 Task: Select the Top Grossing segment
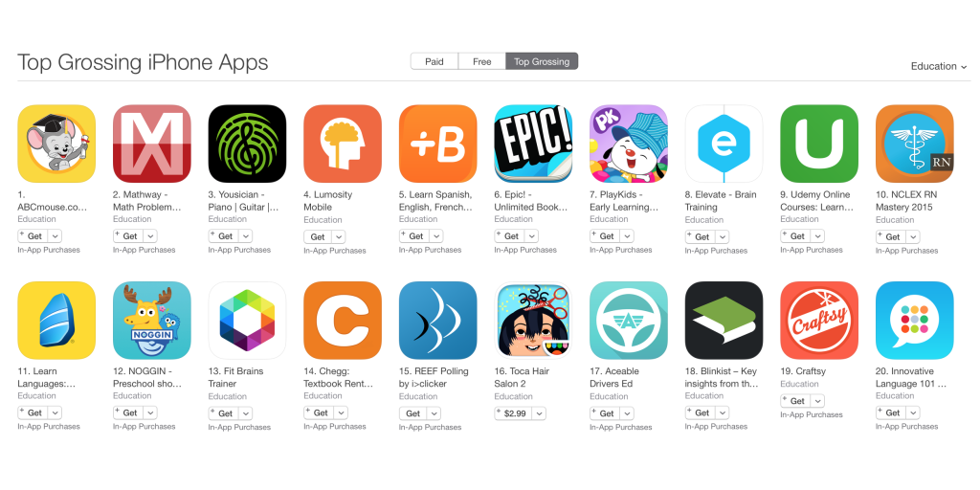(x=542, y=61)
